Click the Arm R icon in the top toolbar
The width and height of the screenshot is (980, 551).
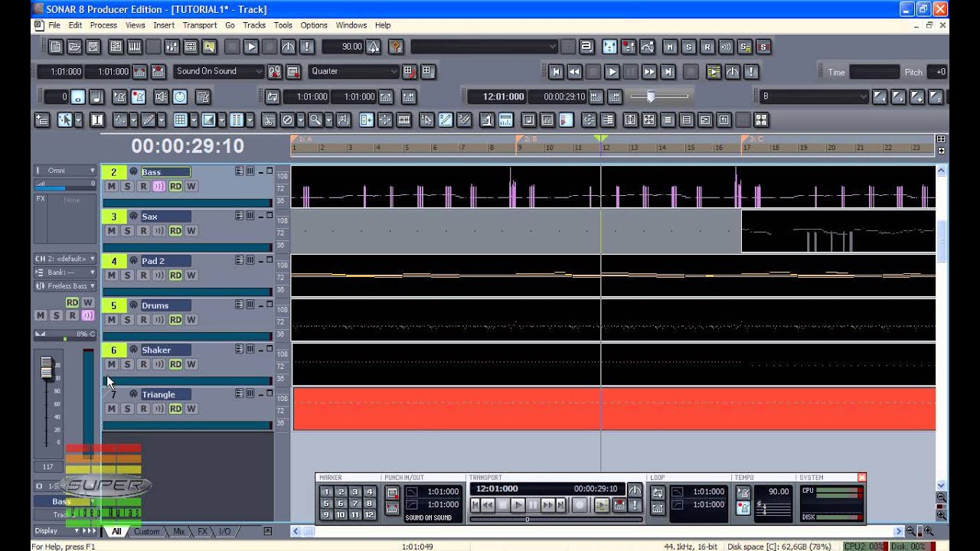pos(707,47)
